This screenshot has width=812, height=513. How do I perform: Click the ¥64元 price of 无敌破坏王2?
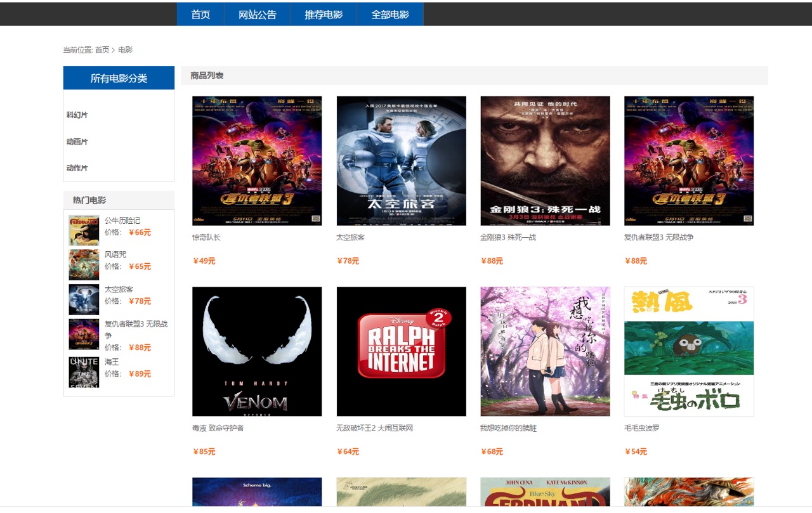(348, 451)
